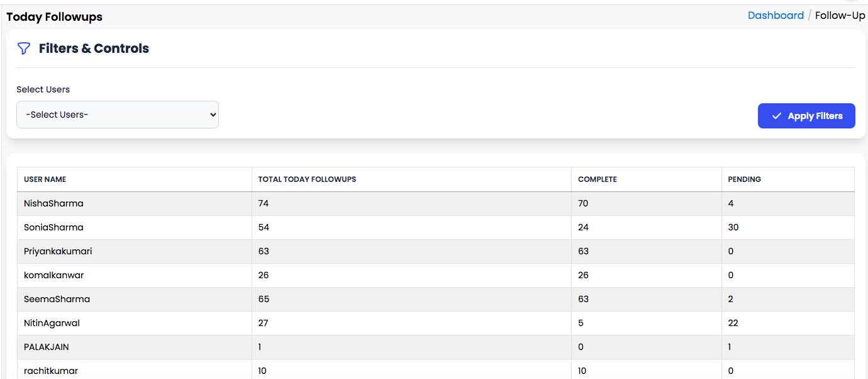Open the Select Users dropdown

(118, 115)
